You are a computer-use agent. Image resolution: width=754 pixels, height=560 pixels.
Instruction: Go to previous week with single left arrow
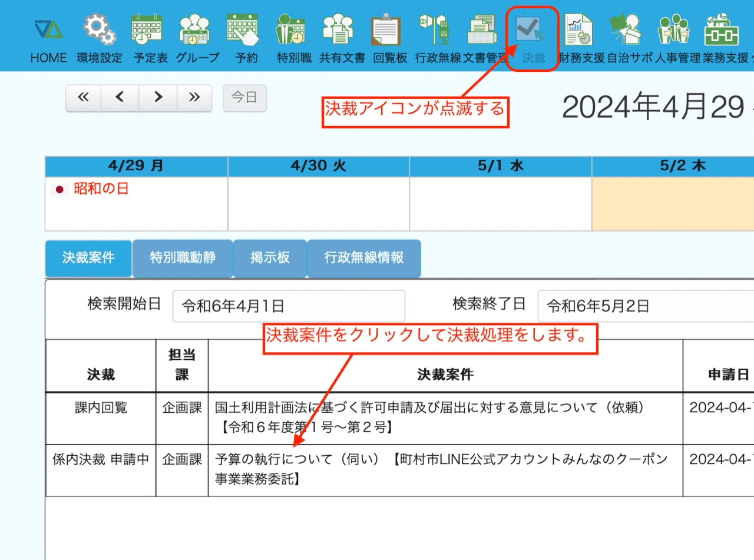(120, 98)
